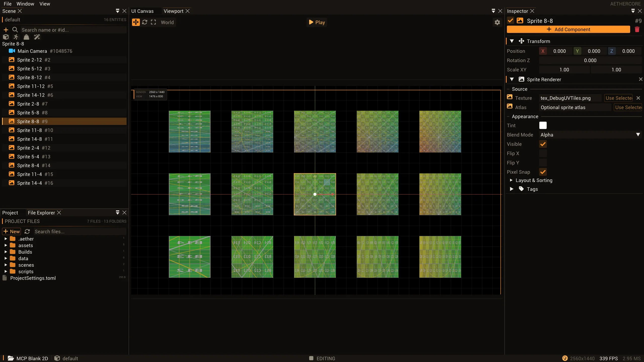Click the ProjectSettings.toml file icon
Image resolution: width=644 pixels, height=362 pixels.
pyautogui.click(x=5, y=278)
